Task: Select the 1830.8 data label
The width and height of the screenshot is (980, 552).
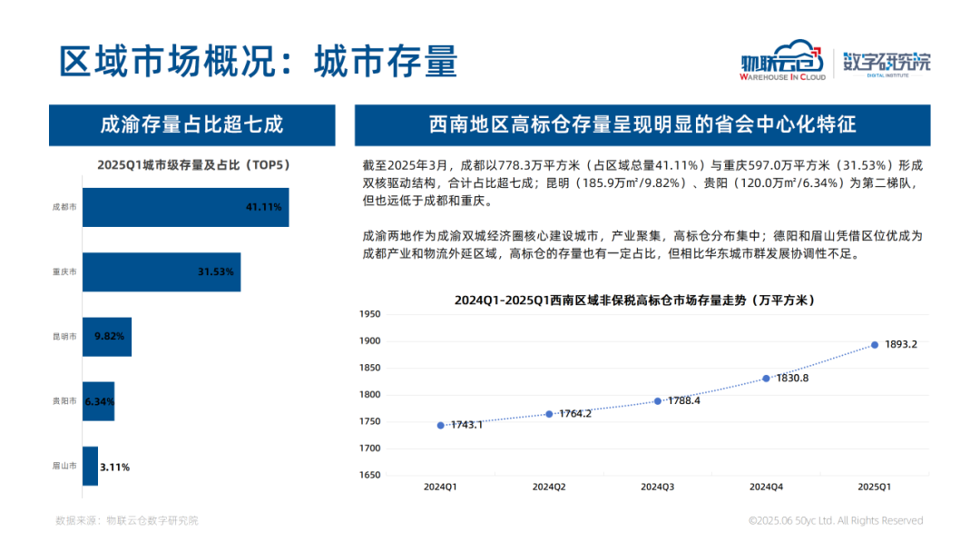Action: click(x=792, y=379)
